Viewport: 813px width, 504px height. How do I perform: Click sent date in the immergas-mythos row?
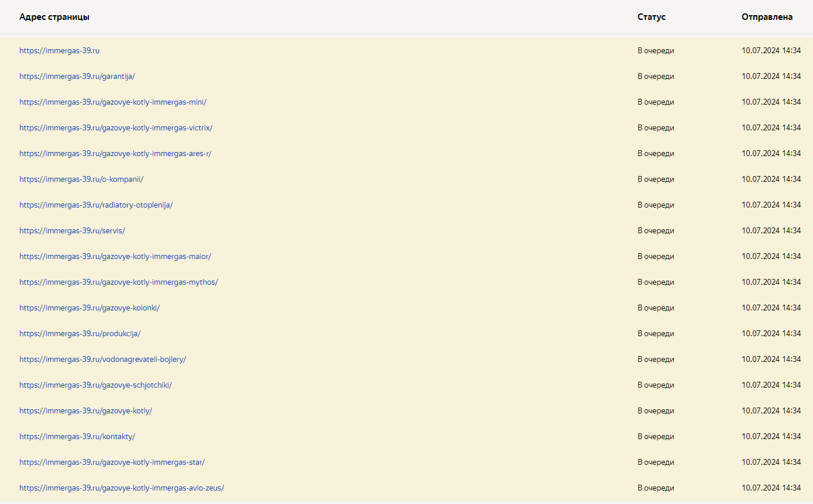(x=771, y=282)
